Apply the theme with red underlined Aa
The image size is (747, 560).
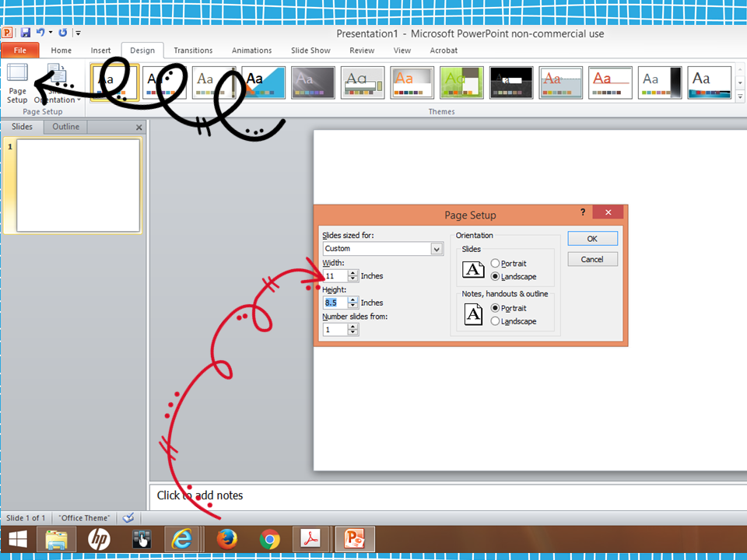click(610, 82)
